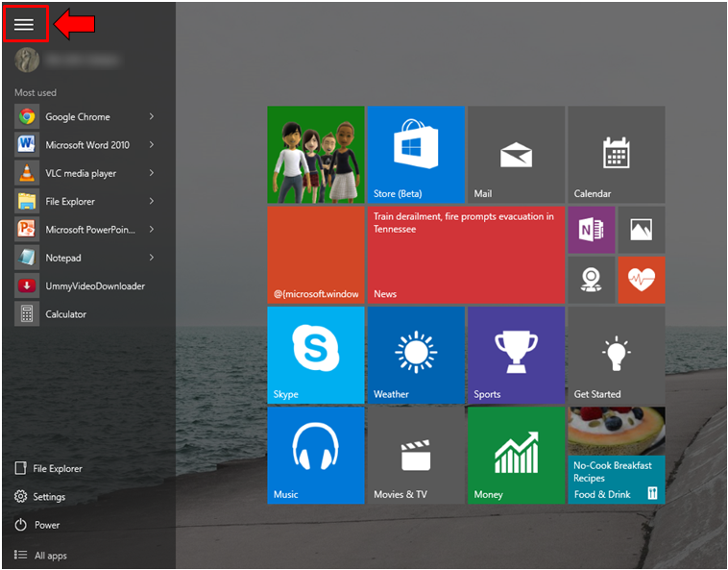
Task: Open the Food & Drink recipes tile
Action: [617, 456]
